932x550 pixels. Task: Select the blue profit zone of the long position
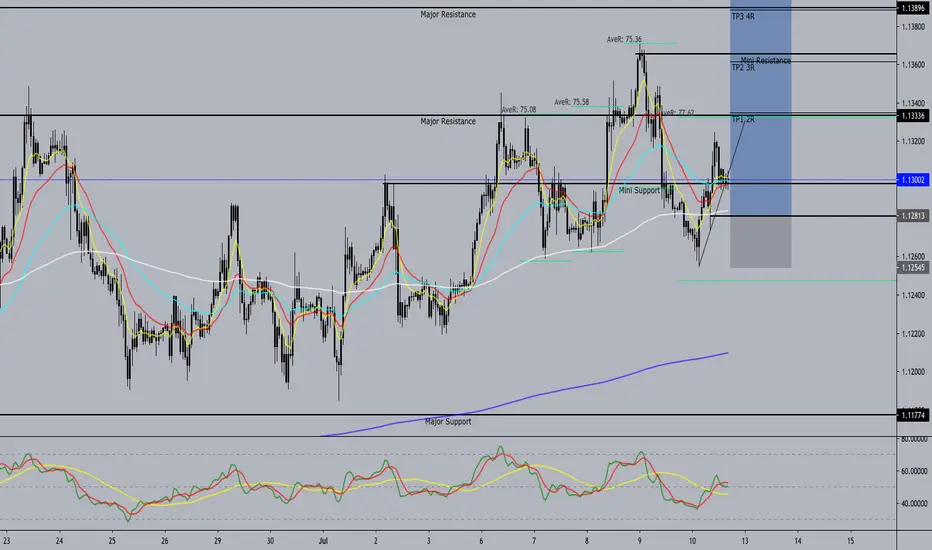click(x=761, y=108)
